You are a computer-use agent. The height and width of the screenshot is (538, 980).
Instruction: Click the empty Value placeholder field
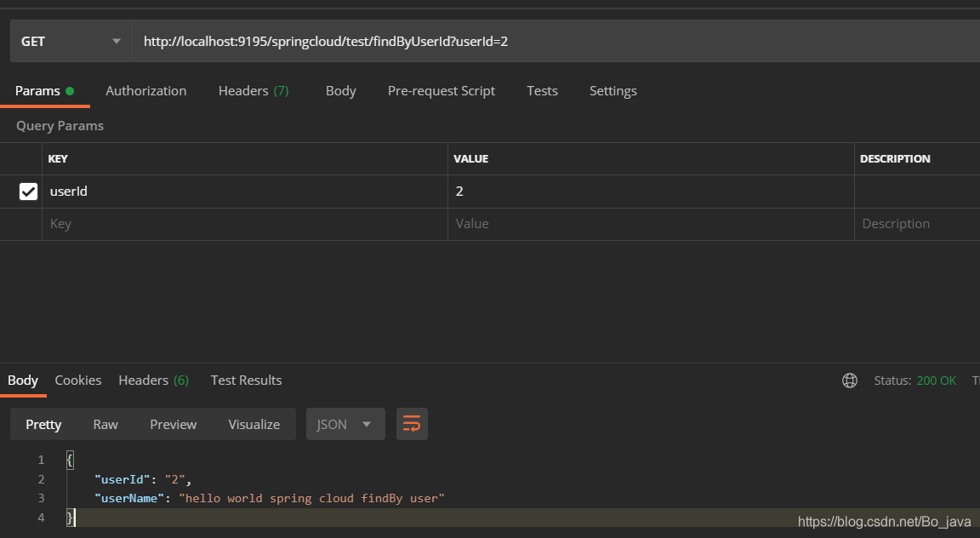coord(651,224)
